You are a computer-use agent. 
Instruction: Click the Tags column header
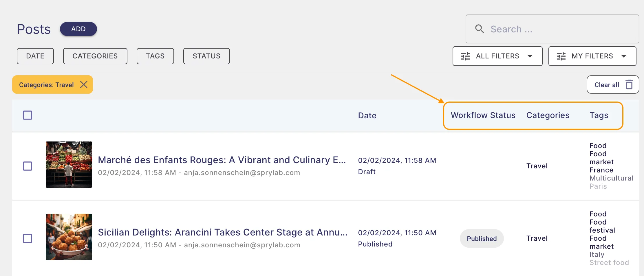click(x=599, y=115)
